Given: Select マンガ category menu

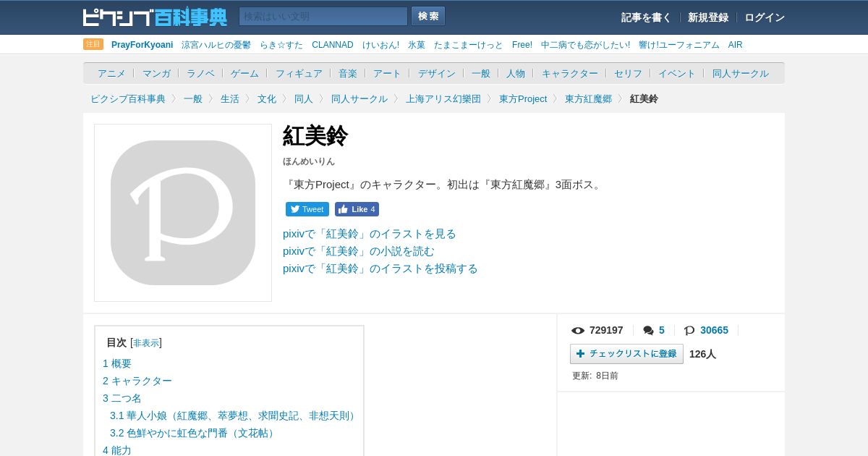Looking at the screenshot, I should 156,73.
